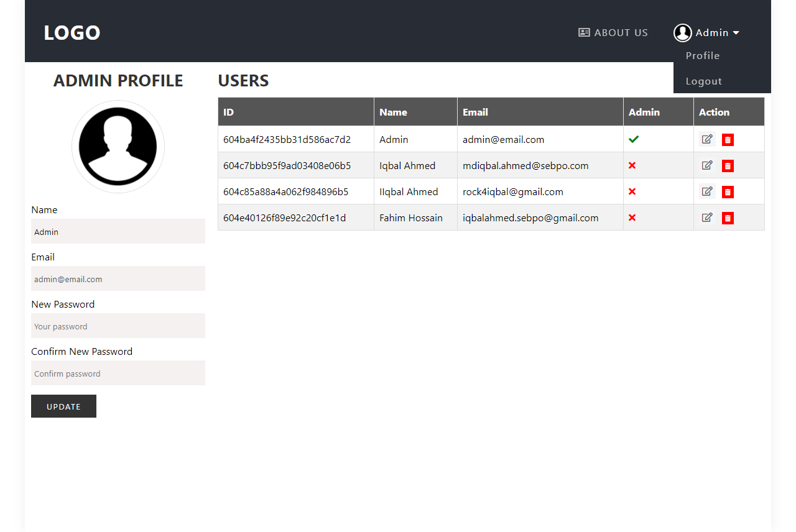Viewport: 796px width, 532px height.
Task: Click the green admin checkmark for the Admin user
Action: pyautogui.click(x=634, y=139)
